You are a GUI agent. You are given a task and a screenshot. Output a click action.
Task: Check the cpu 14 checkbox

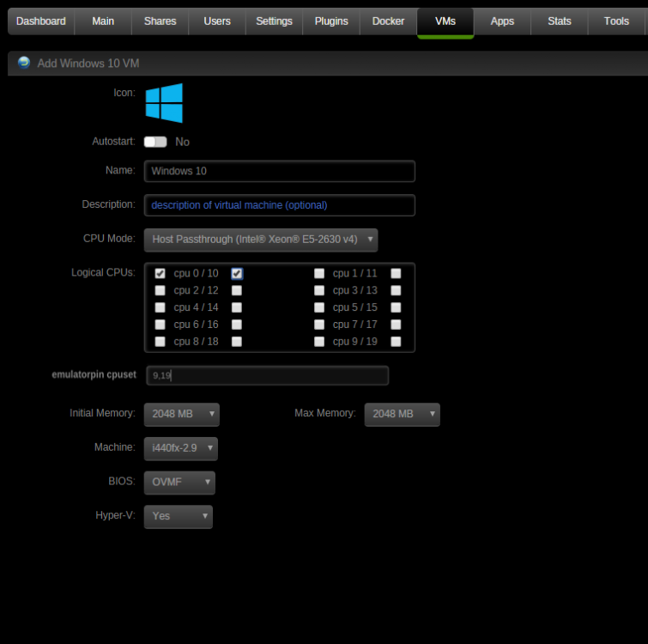pyautogui.click(x=237, y=307)
